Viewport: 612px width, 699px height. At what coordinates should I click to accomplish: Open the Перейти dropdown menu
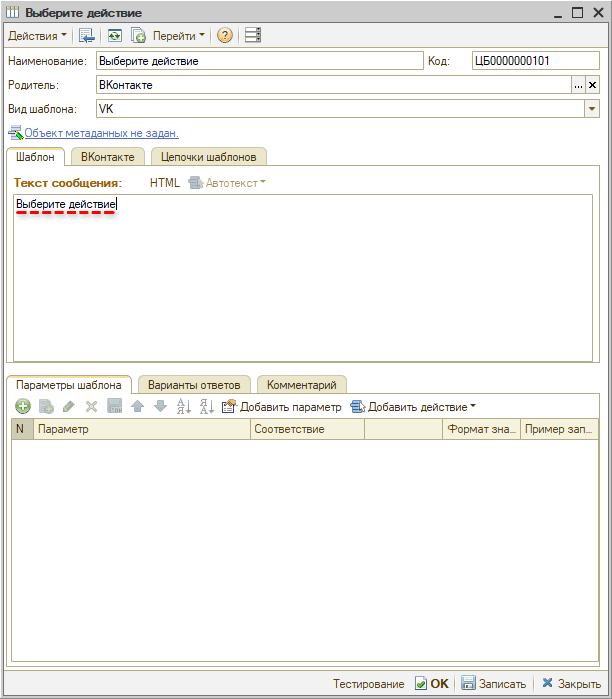178,35
